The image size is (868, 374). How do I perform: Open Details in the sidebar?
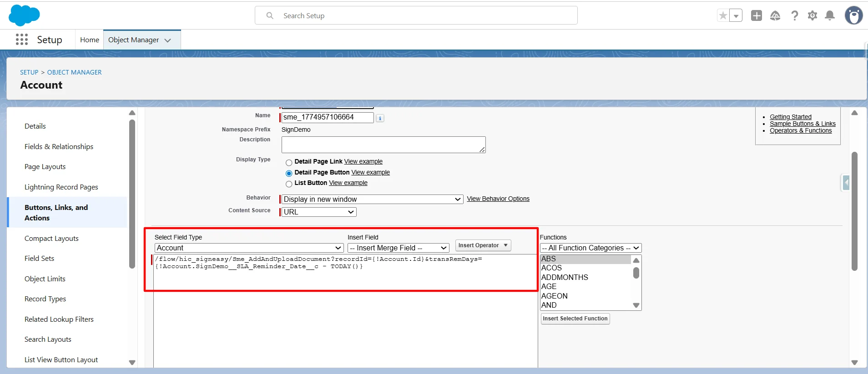[x=35, y=126]
